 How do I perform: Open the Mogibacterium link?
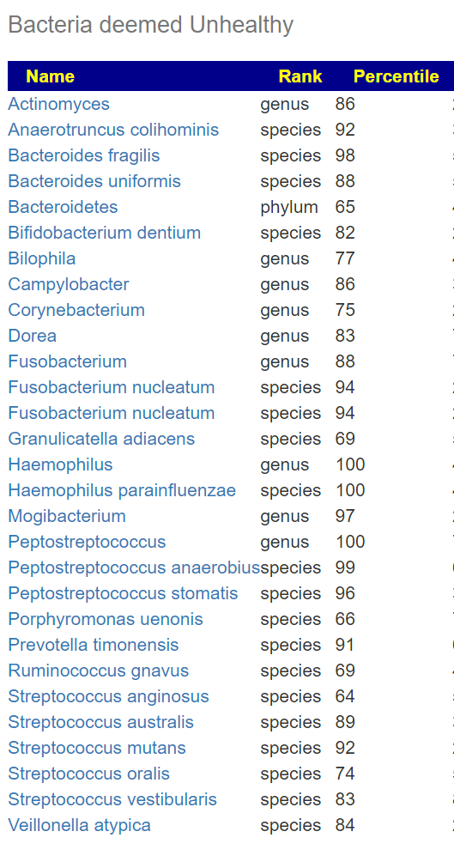[x=66, y=516]
